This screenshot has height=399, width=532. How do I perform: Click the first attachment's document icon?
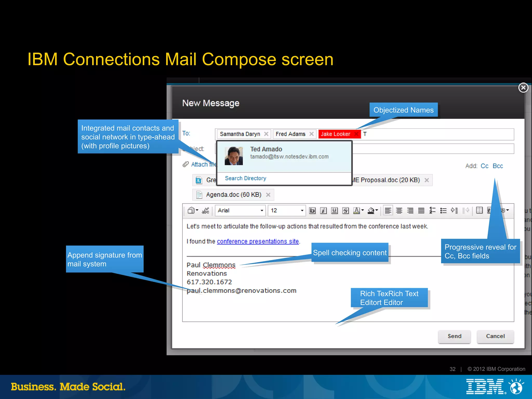(x=199, y=180)
